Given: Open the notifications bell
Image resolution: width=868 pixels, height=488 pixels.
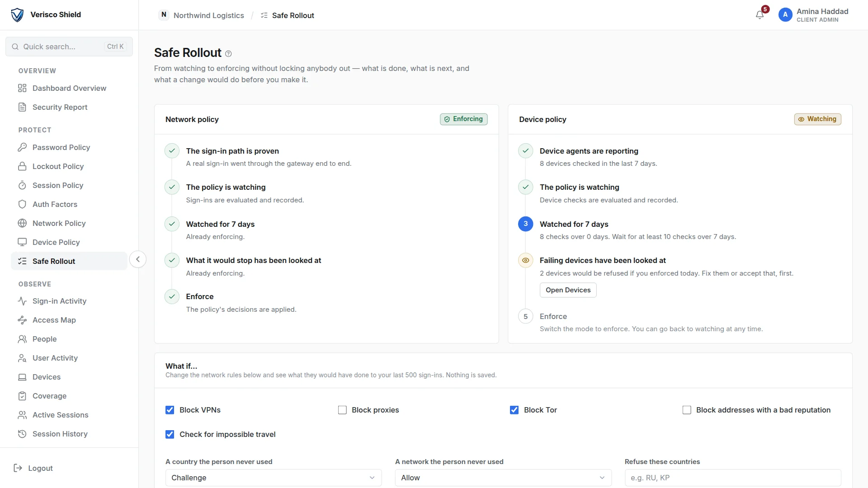Looking at the screenshot, I should tap(759, 15).
